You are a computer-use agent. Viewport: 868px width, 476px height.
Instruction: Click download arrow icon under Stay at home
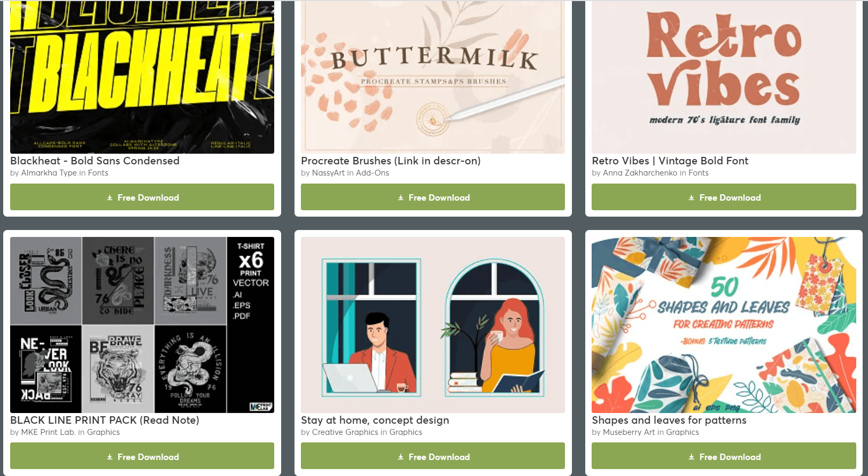401,457
